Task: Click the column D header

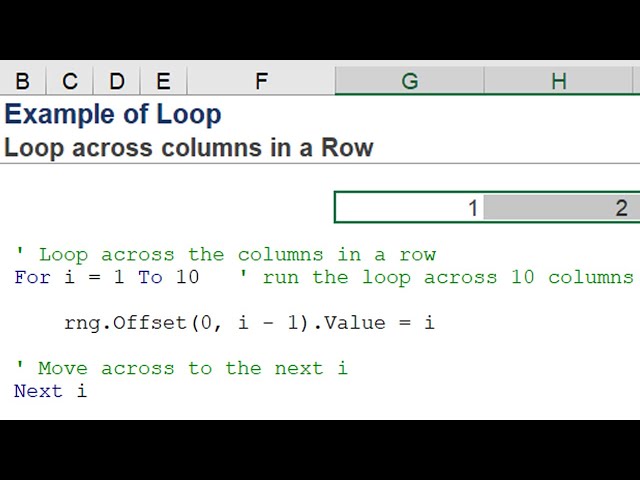Action: (x=117, y=82)
